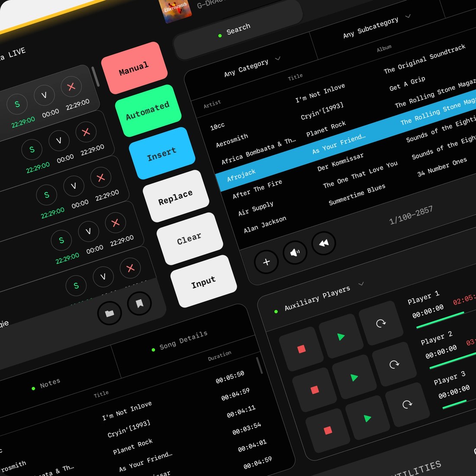Start Player 2 with its green play button

[354, 377]
